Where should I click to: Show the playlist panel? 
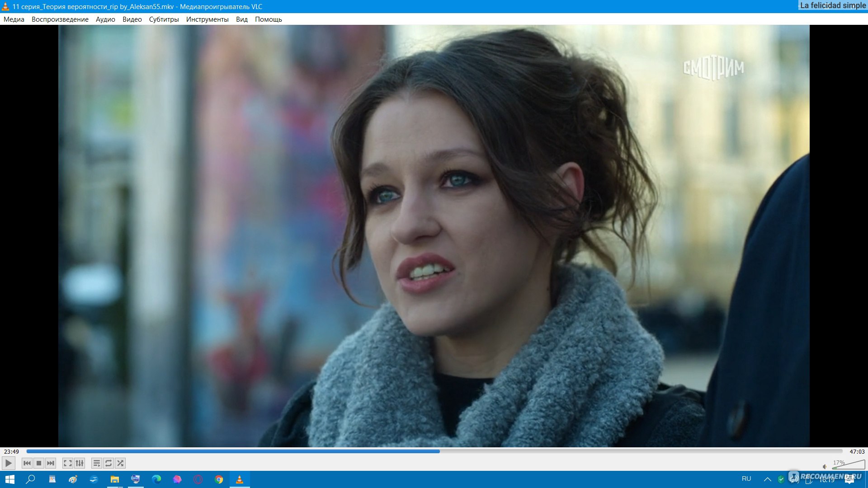[x=97, y=463]
